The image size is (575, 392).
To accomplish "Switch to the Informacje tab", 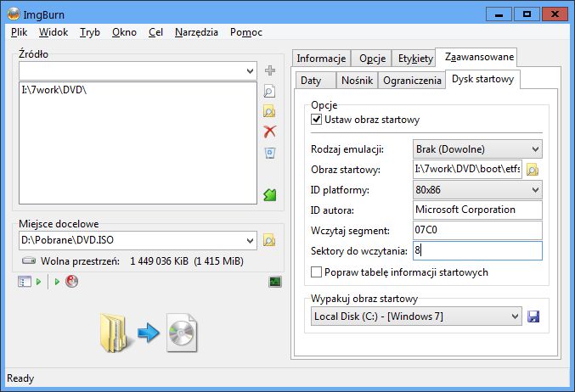I will pos(321,59).
